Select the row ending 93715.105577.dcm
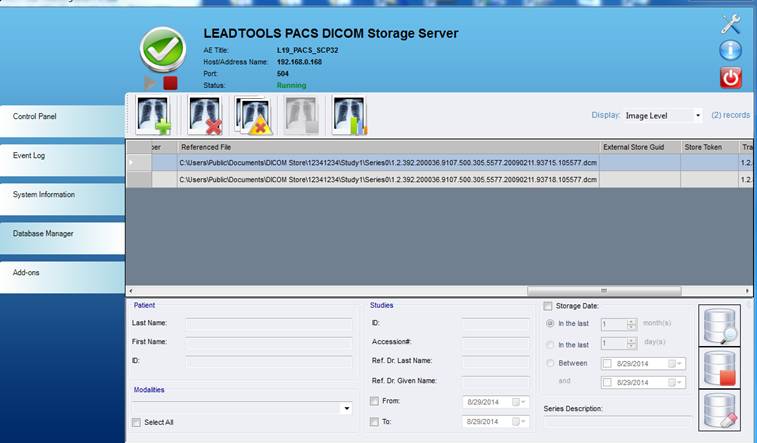 388,163
